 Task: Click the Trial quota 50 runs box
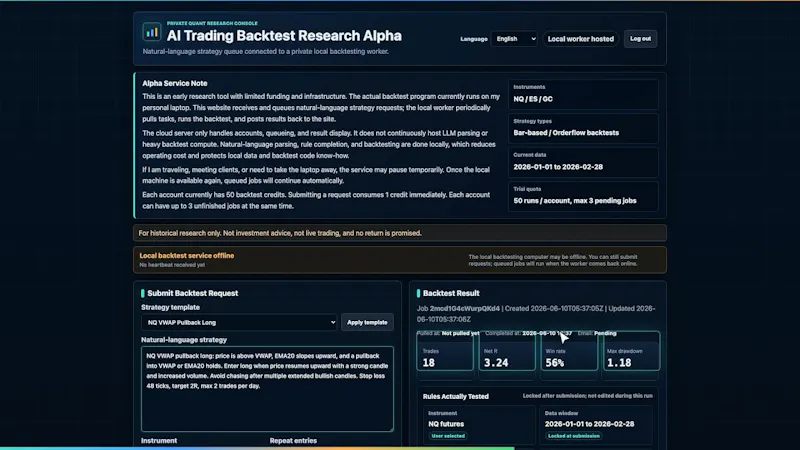pyautogui.click(x=583, y=196)
